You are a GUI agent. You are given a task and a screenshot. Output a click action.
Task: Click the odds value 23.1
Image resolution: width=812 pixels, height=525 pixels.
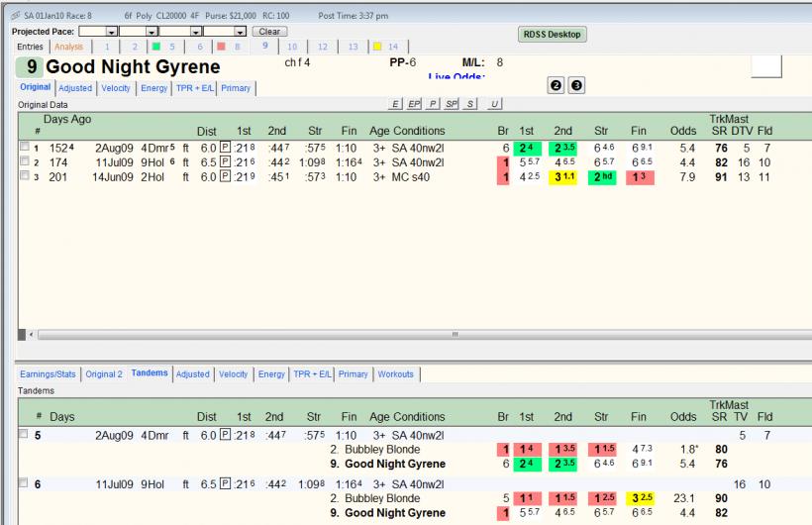pos(683,498)
